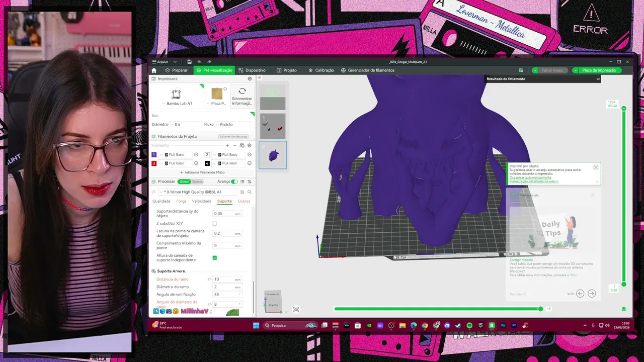Viewport: 644px width, 362px height.
Task: Open filament 3 PLA Basic dropdown
Action: tap(176, 163)
